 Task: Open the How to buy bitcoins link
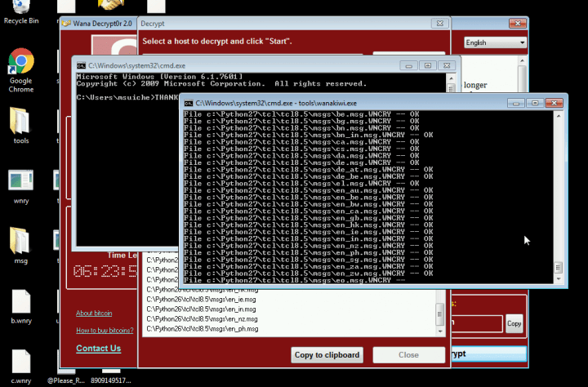click(x=105, y=331)
